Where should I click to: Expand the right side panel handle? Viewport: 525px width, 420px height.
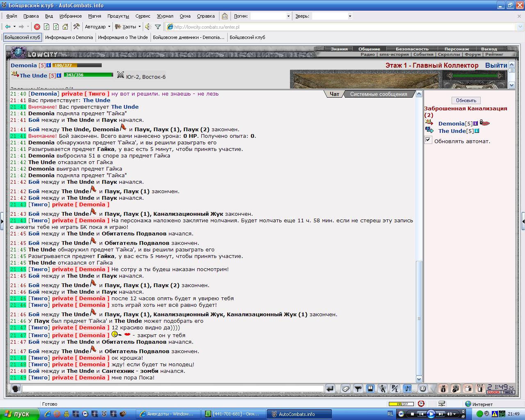pyautogui.click(x=523, y=221)
